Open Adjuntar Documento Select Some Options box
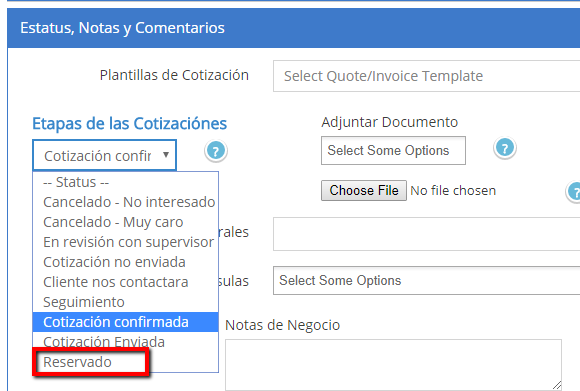 393,151
